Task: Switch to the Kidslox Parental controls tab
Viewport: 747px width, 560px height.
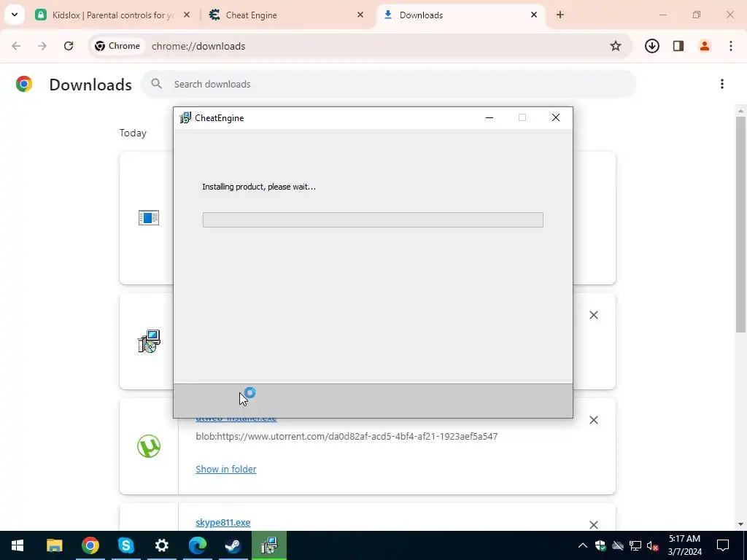Action: pyautogui.click(x=113, y=15)
